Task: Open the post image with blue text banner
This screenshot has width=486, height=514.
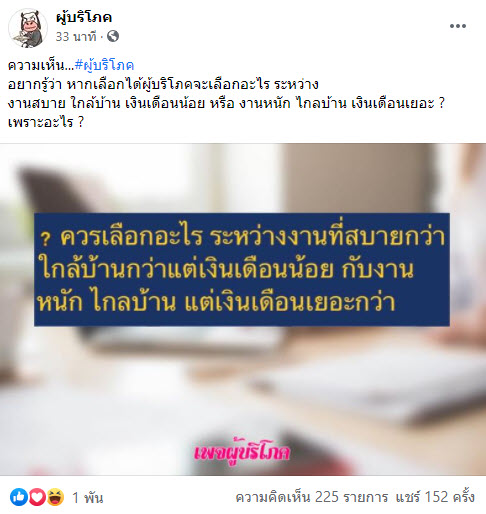Action: (x=243, y=309)
